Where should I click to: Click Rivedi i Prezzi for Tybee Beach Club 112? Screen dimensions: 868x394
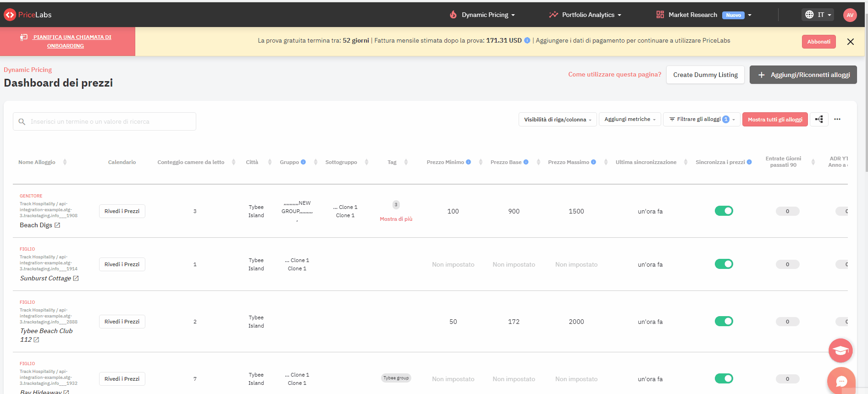tap(122, 322)
